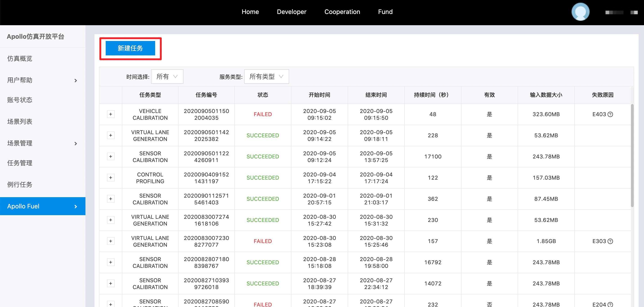Expand row of task 20200905011502004035

[x=111, y=114]
